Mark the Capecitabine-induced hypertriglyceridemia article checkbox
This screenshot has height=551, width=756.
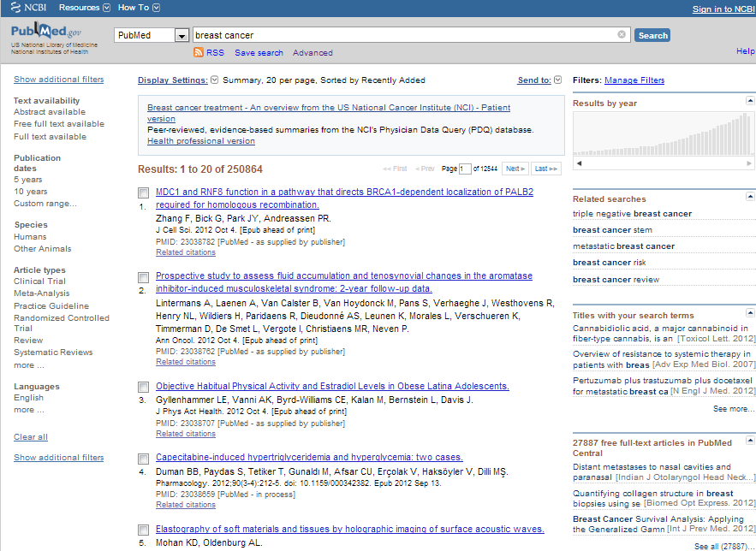tap(143, 459)
